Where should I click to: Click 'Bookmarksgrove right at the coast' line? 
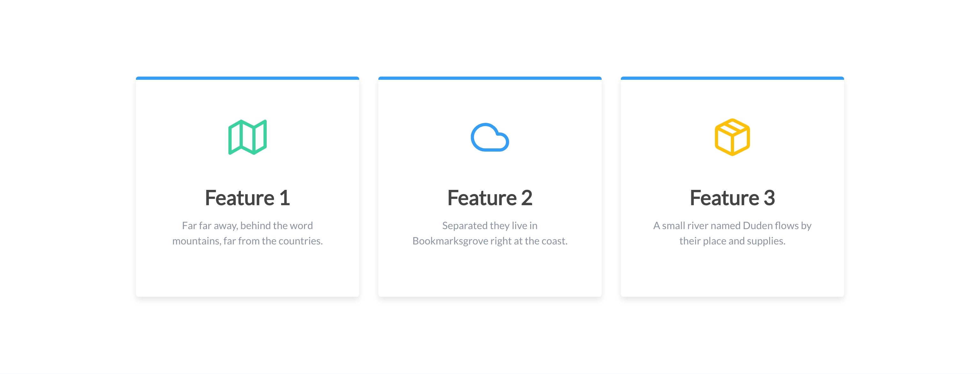(x=490, y=241)
